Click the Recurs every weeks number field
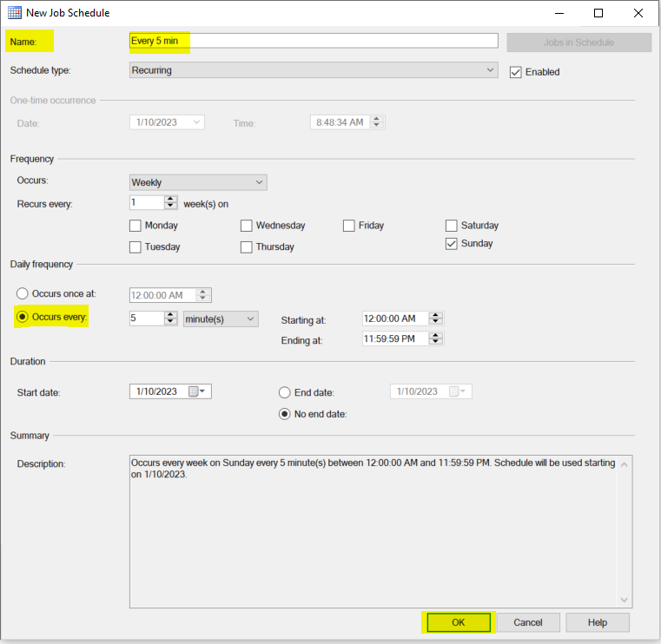The width and height of the screenshot is (661, 644). pos(147,202)
